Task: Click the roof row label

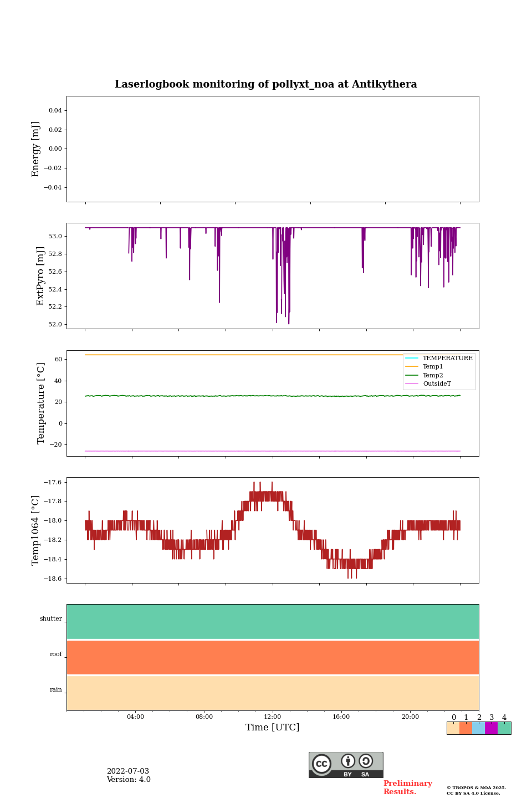Action: pyautogui.click(x=56, y=654)
